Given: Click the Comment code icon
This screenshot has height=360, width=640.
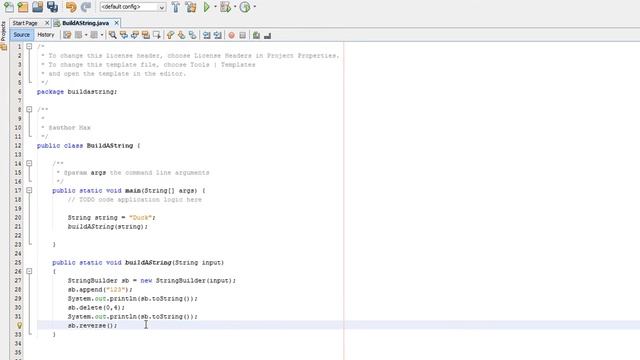Looking at the screenshot, I should coord(256,36).
